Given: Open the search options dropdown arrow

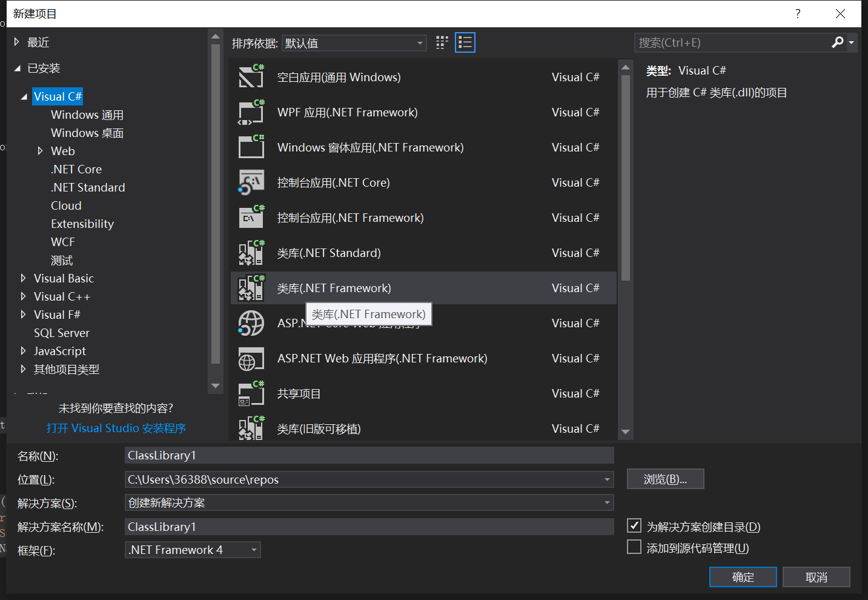Looking at the screenshot, I should pos(851,42).
